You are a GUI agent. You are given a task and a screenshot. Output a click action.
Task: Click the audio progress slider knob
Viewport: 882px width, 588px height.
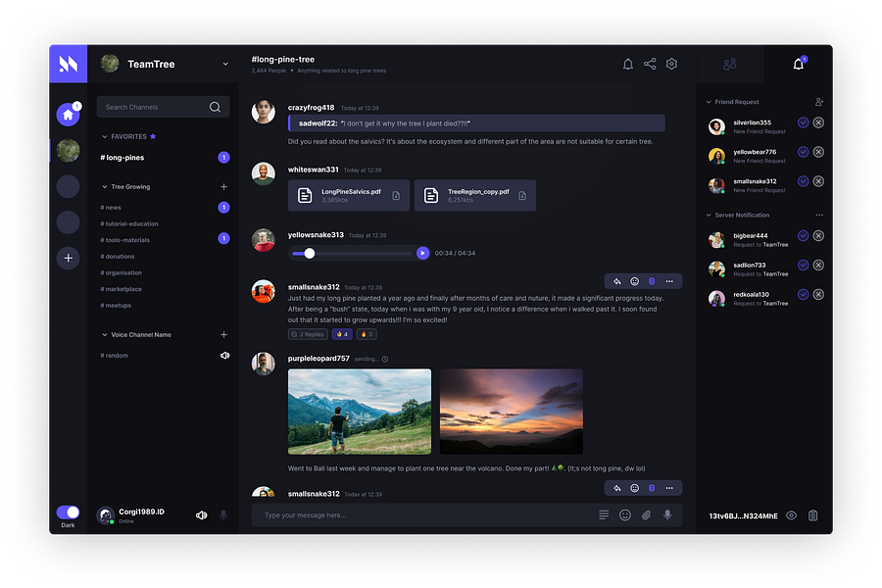point(310,253)
